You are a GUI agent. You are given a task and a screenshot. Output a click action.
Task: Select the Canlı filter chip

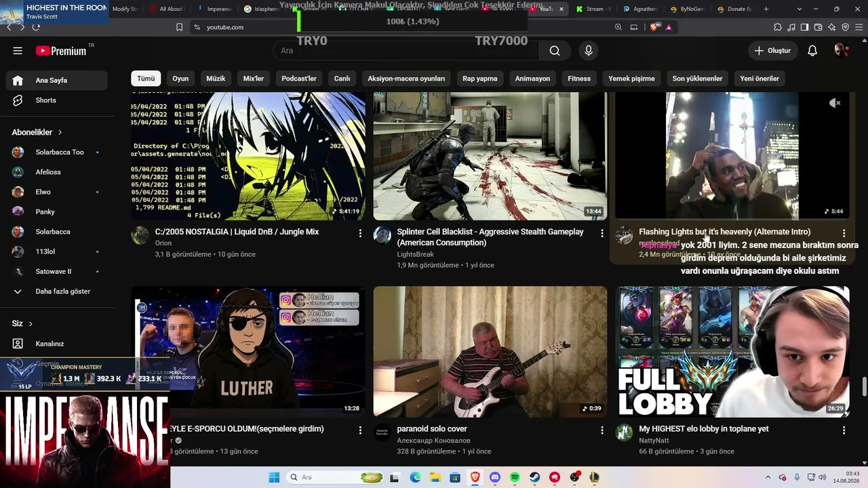(342, 79)
